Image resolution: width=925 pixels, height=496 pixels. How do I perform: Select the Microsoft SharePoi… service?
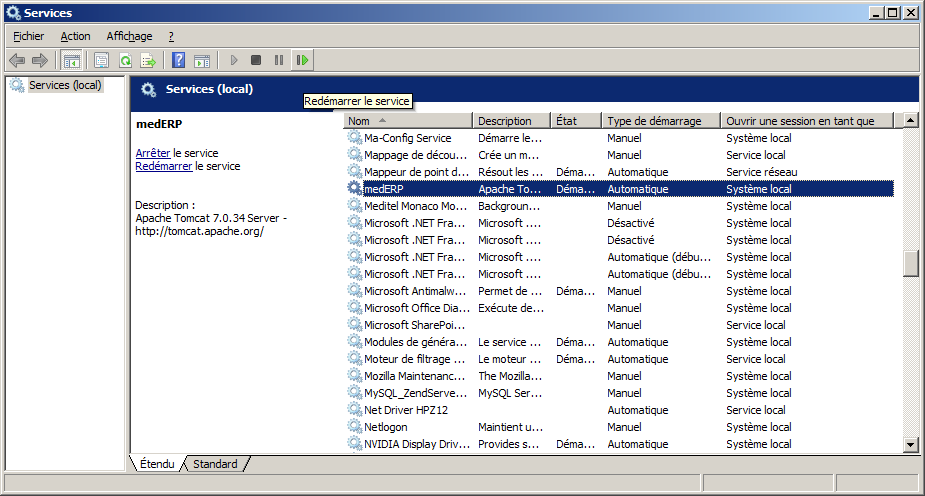point(619,325)
